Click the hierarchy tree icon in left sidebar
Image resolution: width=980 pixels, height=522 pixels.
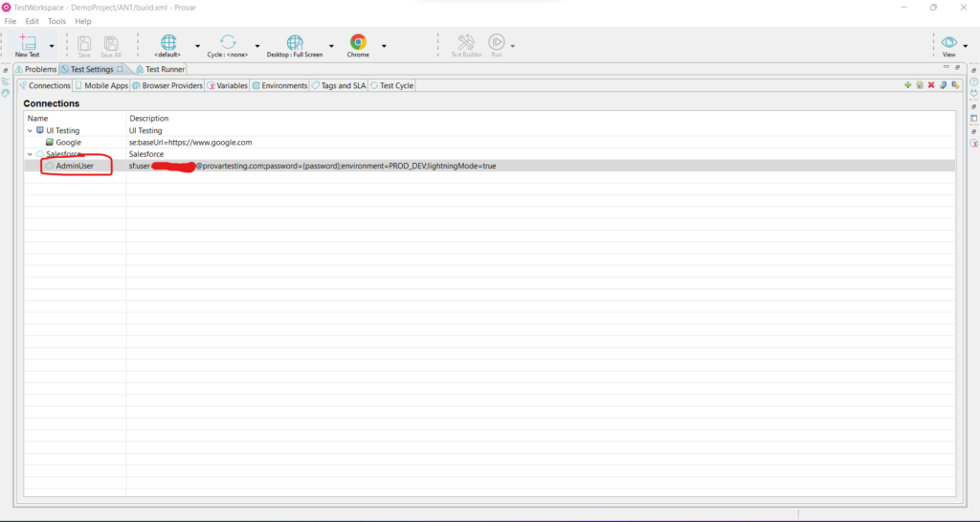click(6, 82)
